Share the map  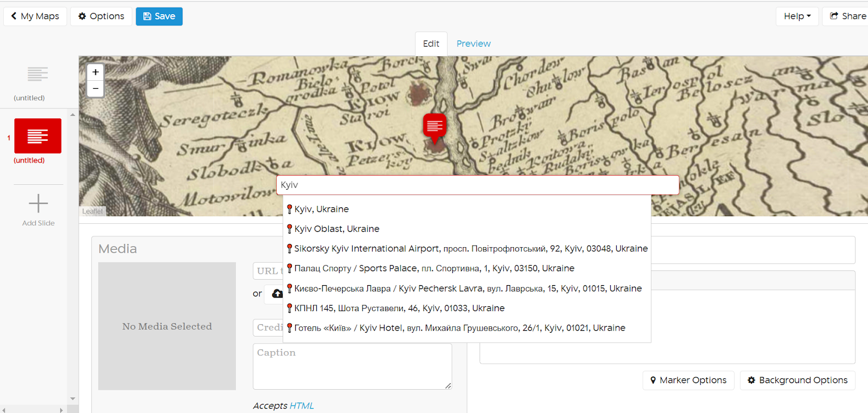(846, 16)
